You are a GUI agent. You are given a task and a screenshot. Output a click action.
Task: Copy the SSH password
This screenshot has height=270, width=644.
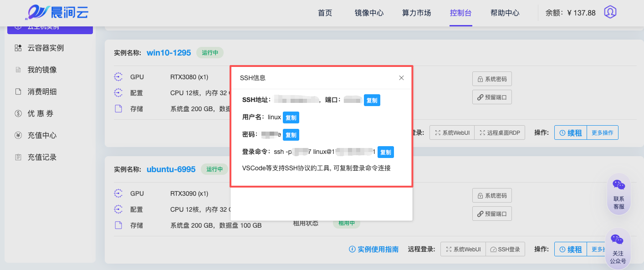(x=291, y=135)
